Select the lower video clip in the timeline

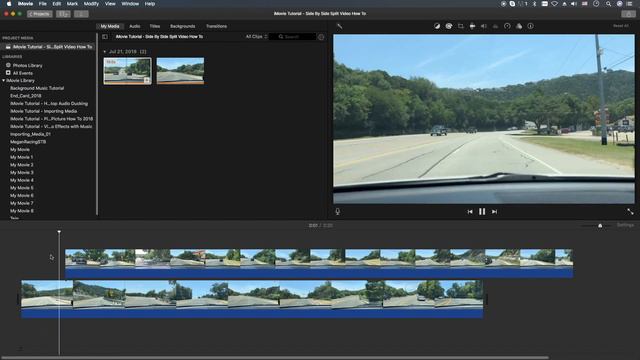(252, 299)
